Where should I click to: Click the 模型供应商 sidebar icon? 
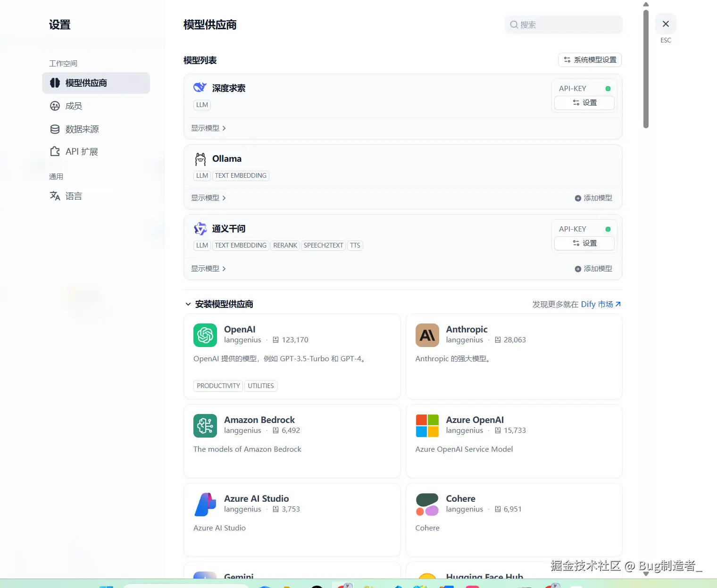click(55, 83)
